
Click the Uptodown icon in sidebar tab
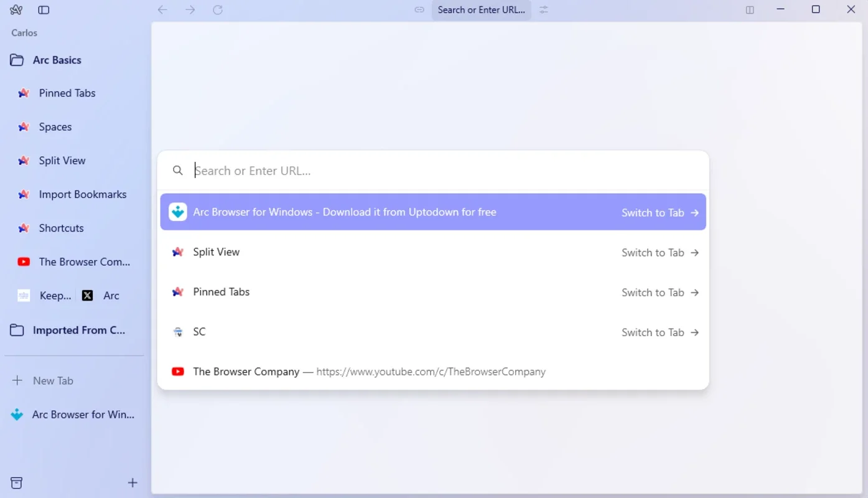17,415
